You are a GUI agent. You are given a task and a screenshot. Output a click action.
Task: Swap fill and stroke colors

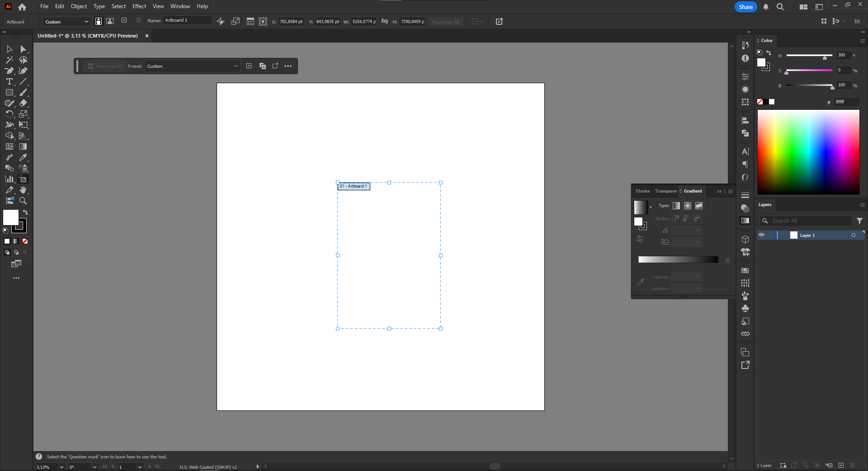(x=25, y=212)
